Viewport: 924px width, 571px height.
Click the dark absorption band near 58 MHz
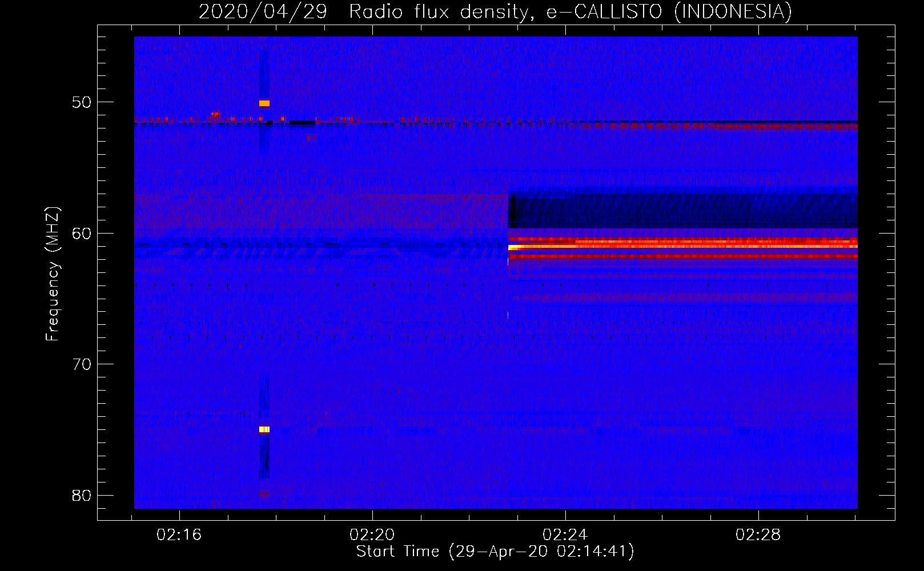(x=683, y=210)
